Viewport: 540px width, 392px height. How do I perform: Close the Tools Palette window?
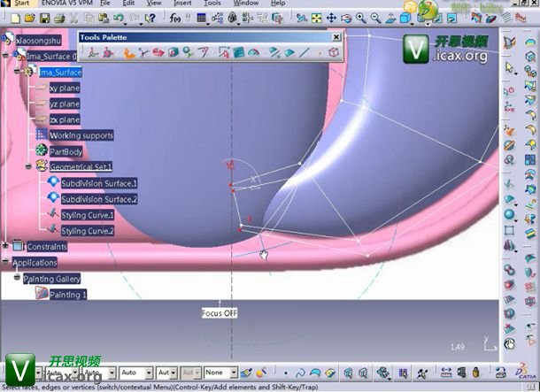(336, 37)
